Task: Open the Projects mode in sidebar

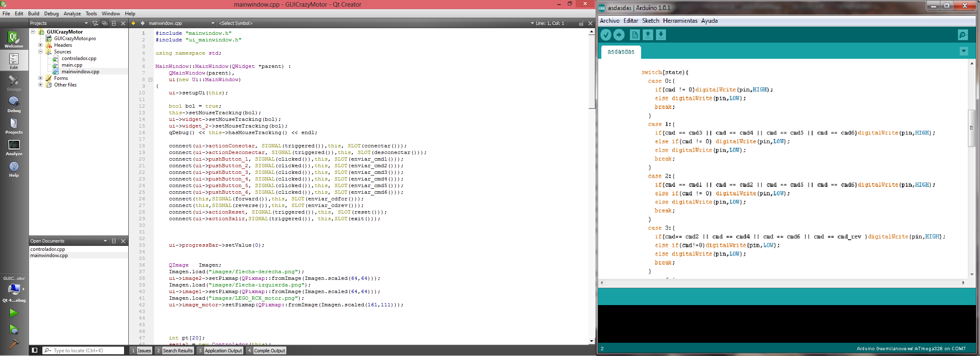Action: [x=14, y=125]
